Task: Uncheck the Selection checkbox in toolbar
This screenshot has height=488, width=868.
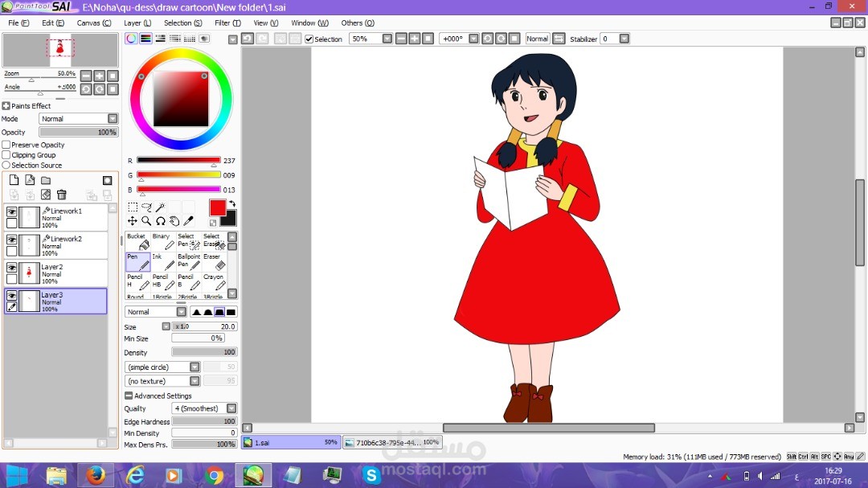Action: pos(309,39)
